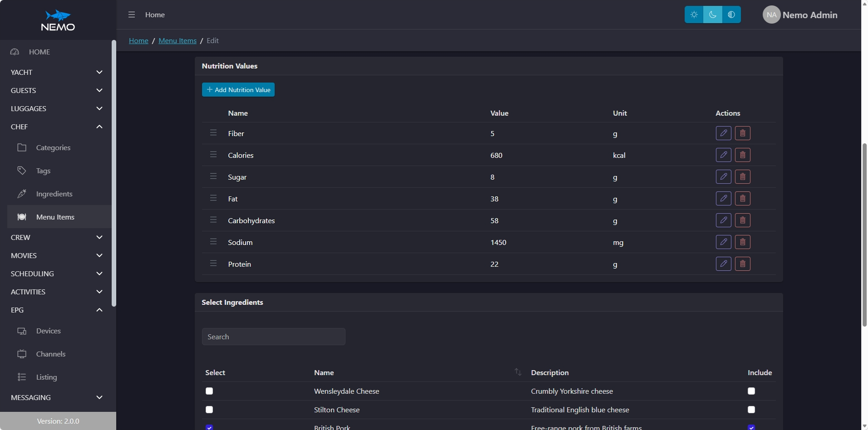Select the Stilton Cheese checkbox
The width and height of the screenshot is (868, 430).
click(x=209, y=410)
